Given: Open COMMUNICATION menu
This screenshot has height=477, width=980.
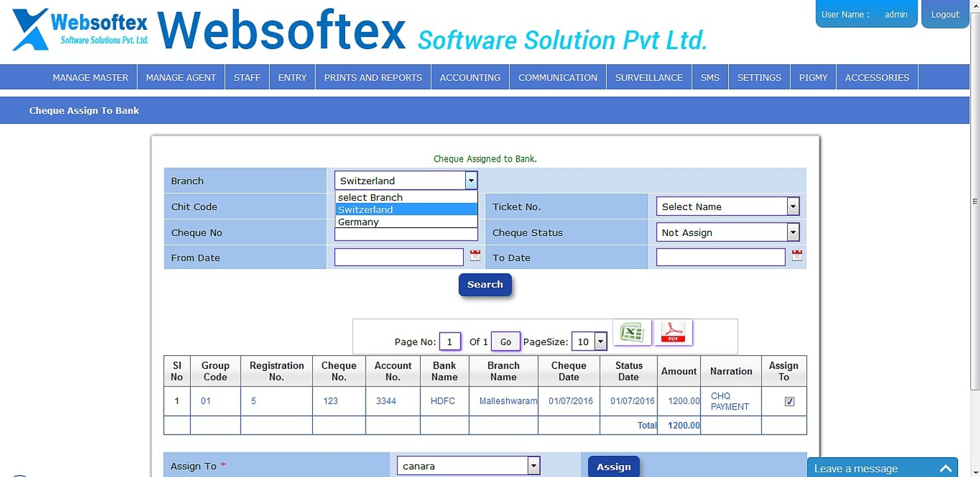Looking at the screenshot, I should click(558, 78).
